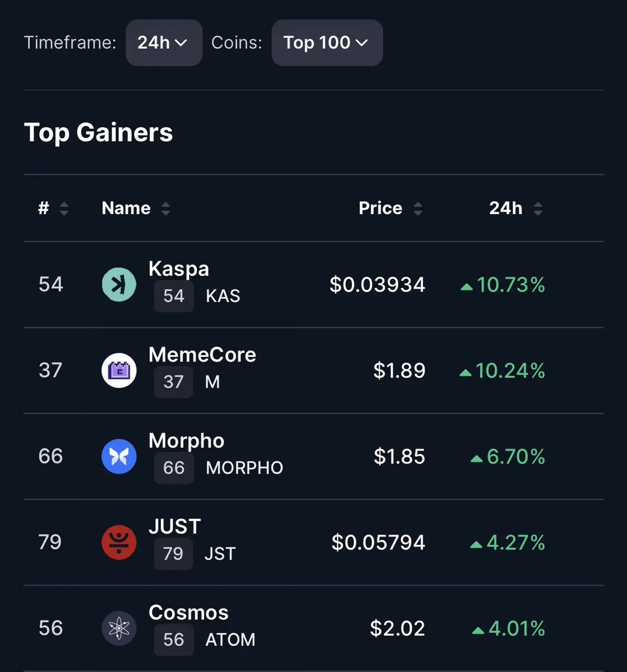Image resolution: width=627 pixels, height=672 pixels.
Task: Open the Top 100 coins dropdown
Action: (x=327, y=43)
